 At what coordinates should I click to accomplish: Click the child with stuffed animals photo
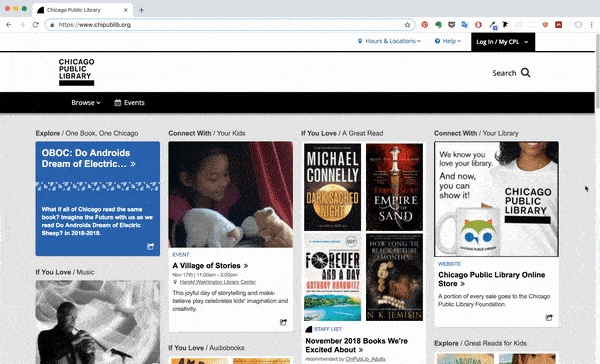[231, 194]
